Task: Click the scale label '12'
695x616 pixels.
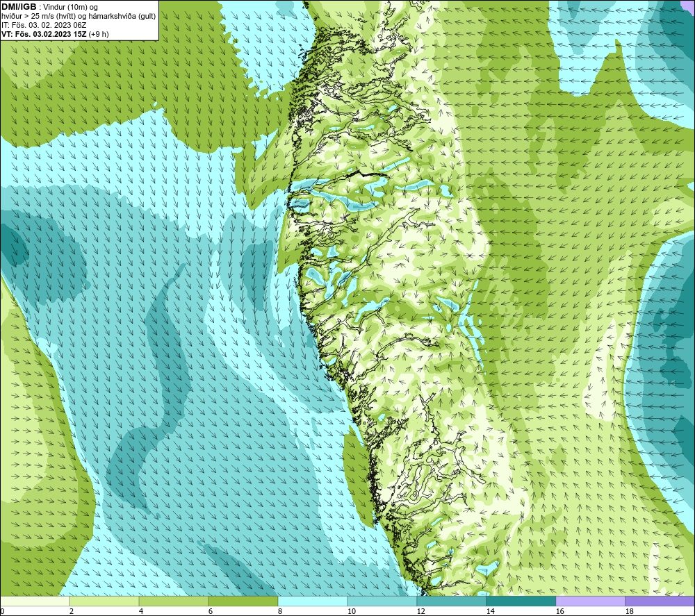Action: 420,611
